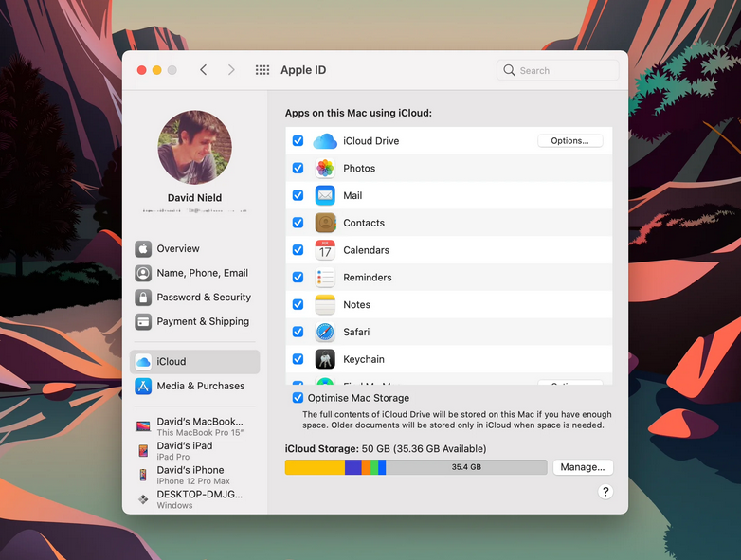
Task: Open Payment & Shipping section
Action: (194, 322)
